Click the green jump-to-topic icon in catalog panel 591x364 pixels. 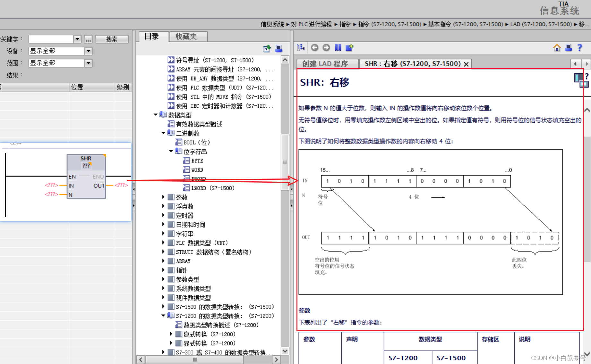click(267, 49)
